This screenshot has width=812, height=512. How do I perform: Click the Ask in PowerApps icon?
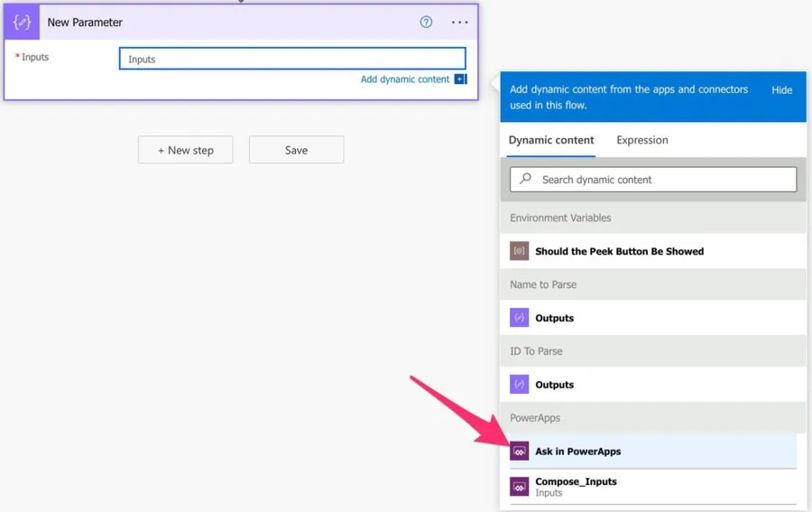click(x=520, y=451)
